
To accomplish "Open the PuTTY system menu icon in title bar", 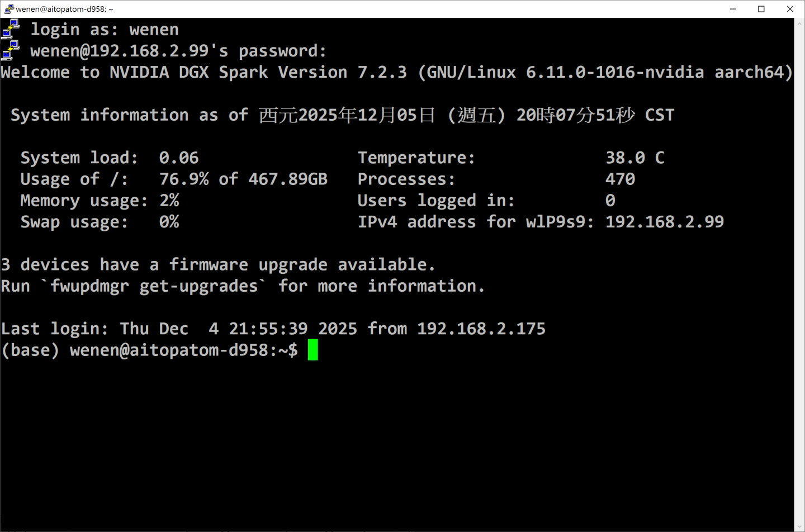I will (8, 9).
